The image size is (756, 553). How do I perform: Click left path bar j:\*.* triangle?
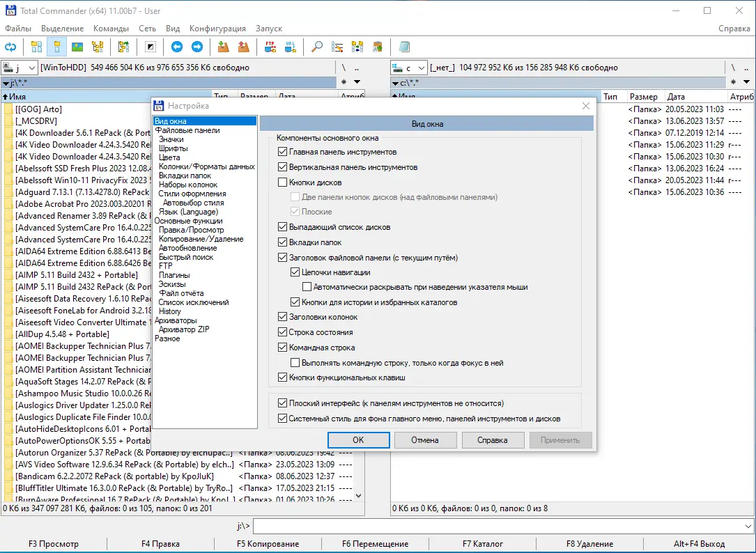tap(6, 84)
